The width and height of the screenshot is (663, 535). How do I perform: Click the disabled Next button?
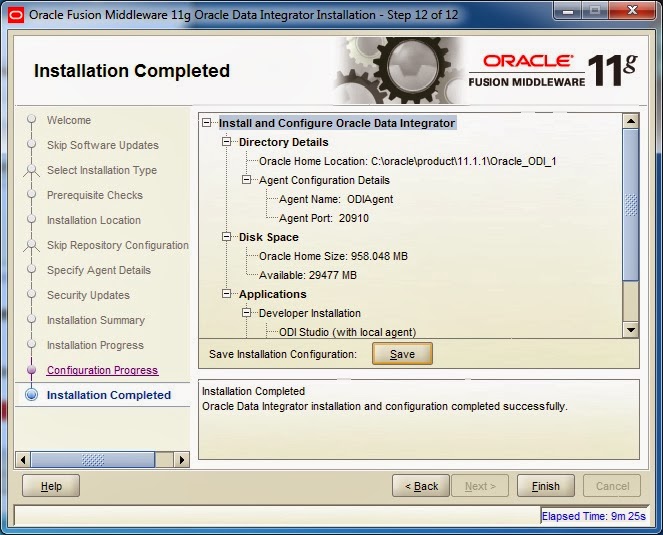click(x=480, y=486)
